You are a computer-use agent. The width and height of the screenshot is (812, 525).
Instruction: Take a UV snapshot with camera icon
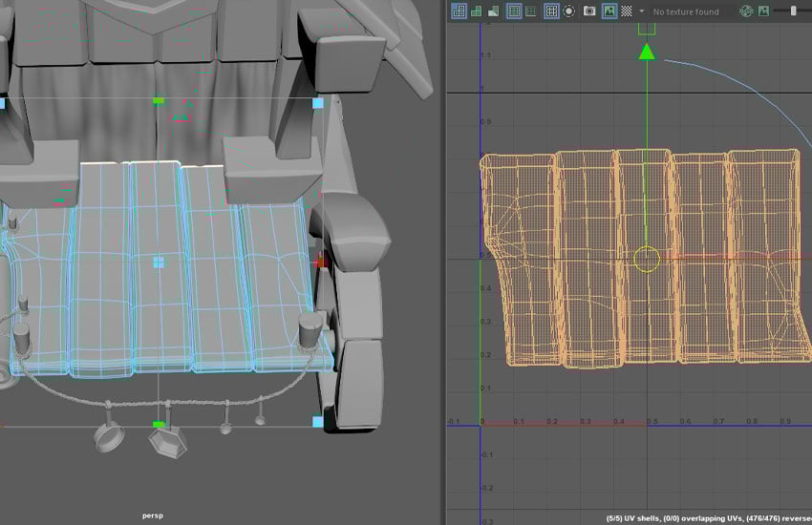pos(589,11)
